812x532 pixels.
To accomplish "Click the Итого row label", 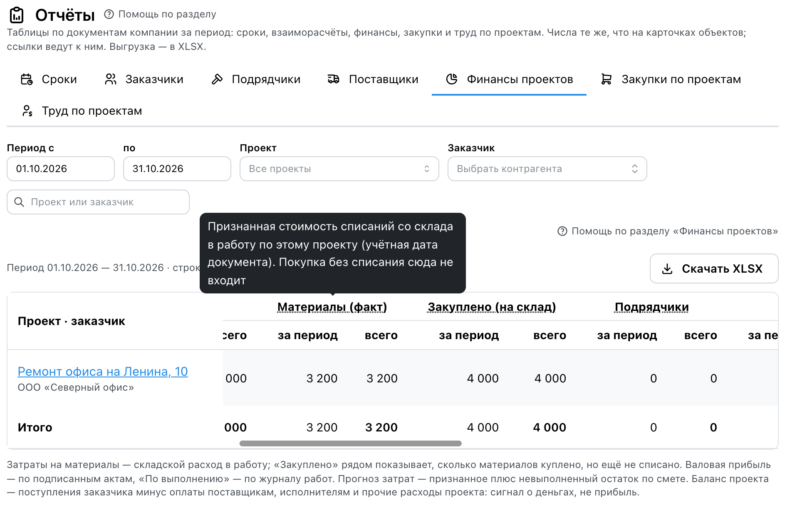I will point(35,427).
